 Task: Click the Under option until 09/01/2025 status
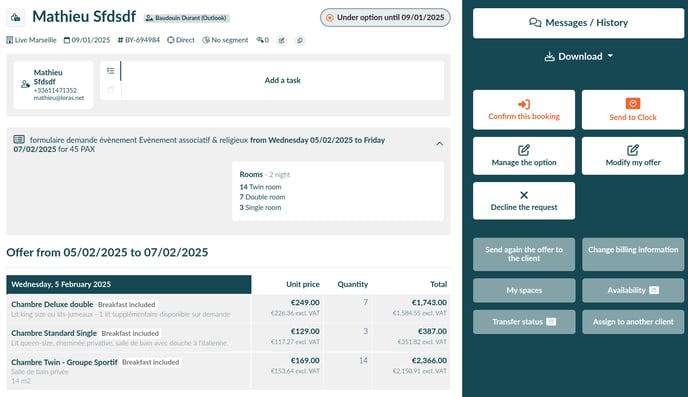click(385, 18)
